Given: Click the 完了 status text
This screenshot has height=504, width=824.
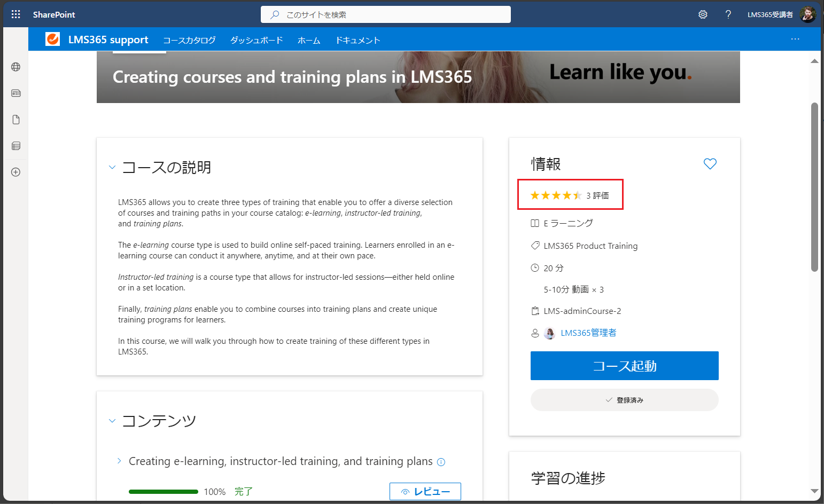Looking at the screenshot, I should 244,491.
